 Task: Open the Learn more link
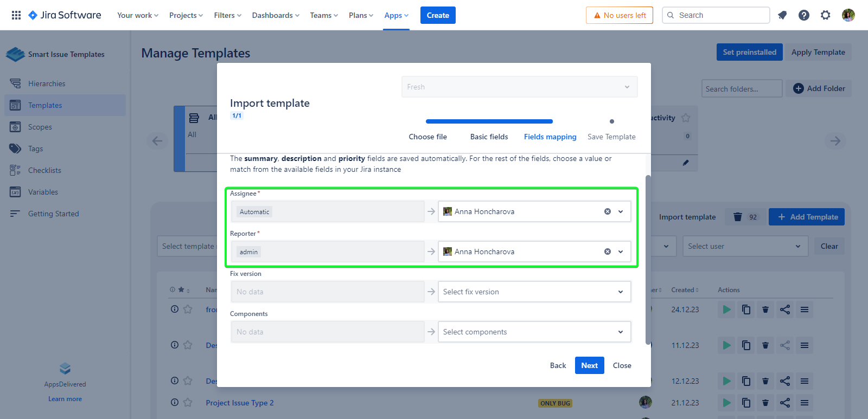[65, 399]
